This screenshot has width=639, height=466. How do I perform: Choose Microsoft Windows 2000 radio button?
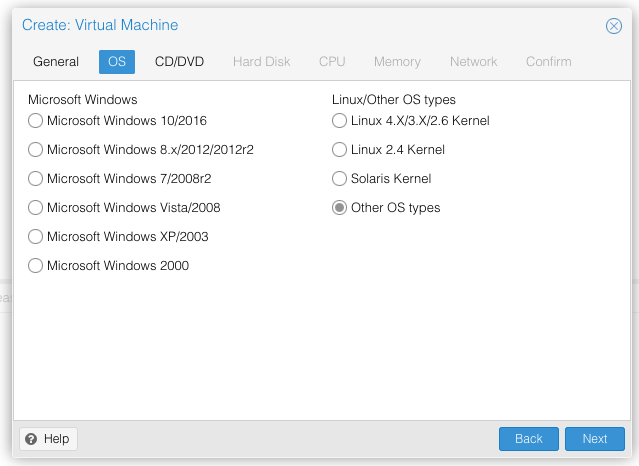coord(36,266)
